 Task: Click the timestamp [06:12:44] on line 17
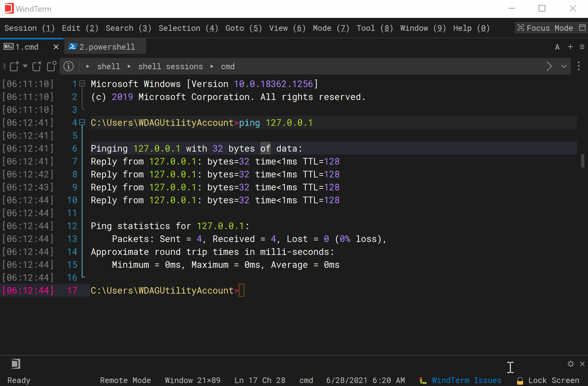pos(28,291)
